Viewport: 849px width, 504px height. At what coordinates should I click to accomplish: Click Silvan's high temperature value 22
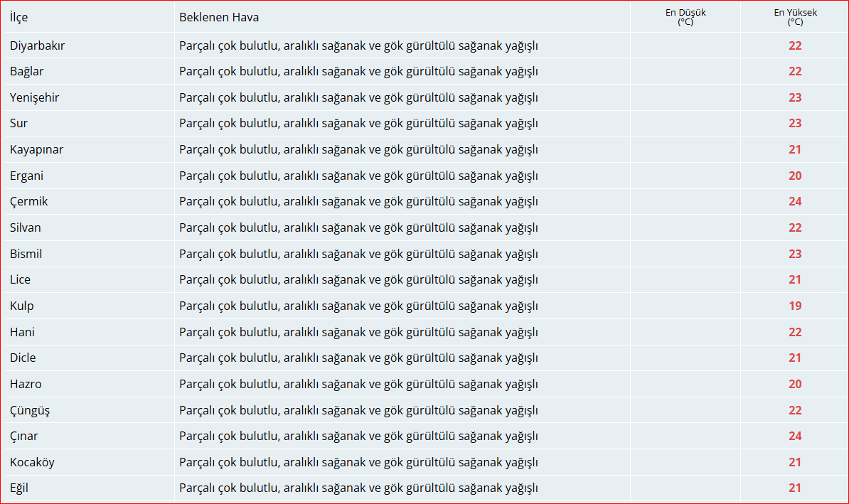[x=795, y=228]
